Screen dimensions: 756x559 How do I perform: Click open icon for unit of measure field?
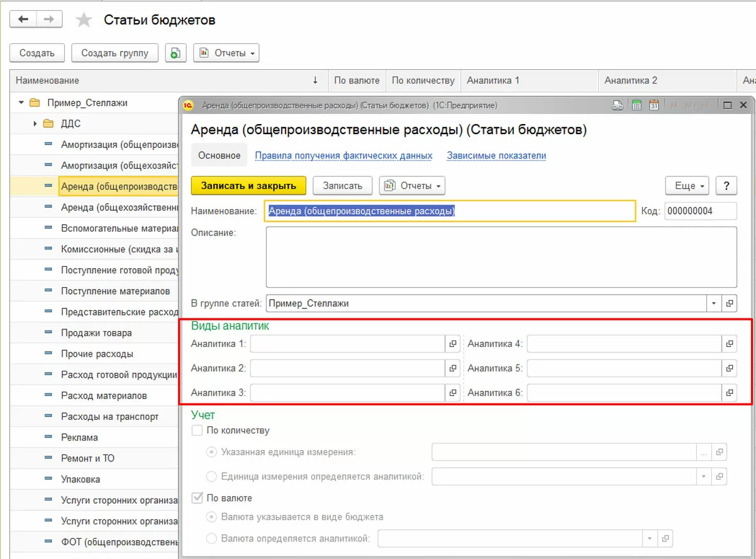tap(720, 452)
